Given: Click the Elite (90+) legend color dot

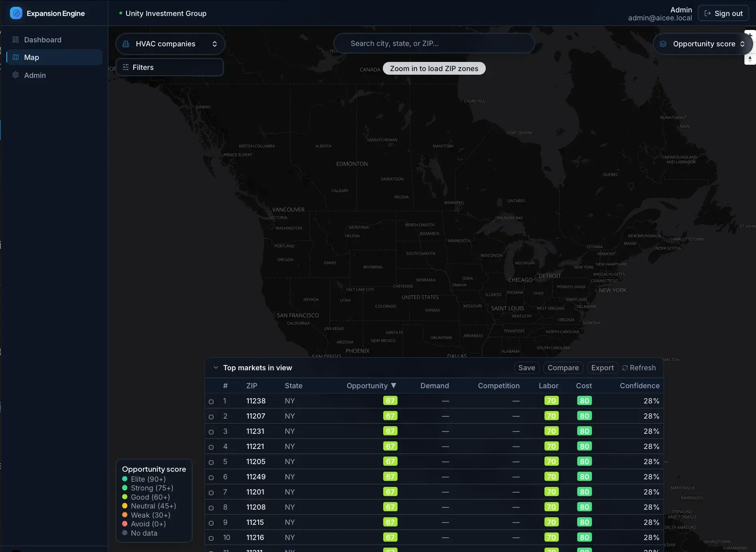Looking at the screenshot, I should pyautogui.click(x=125, y=479).
